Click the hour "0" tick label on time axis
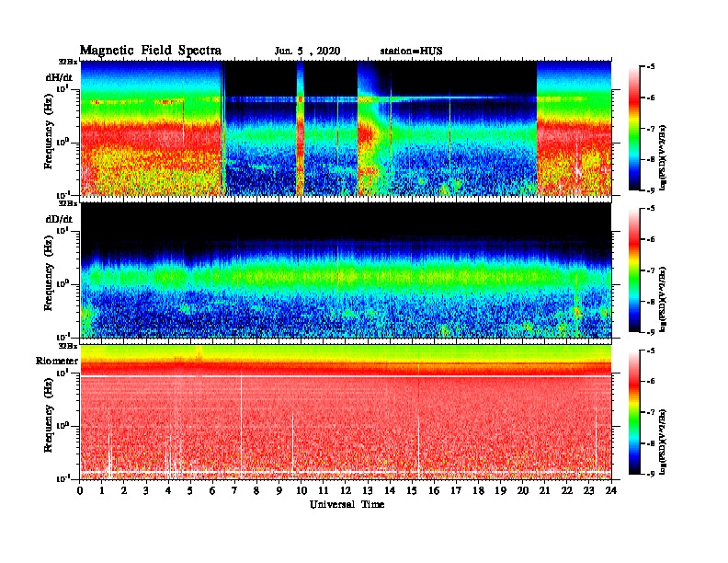The width and height of the screenshot is (728, 563). (80, 490)
